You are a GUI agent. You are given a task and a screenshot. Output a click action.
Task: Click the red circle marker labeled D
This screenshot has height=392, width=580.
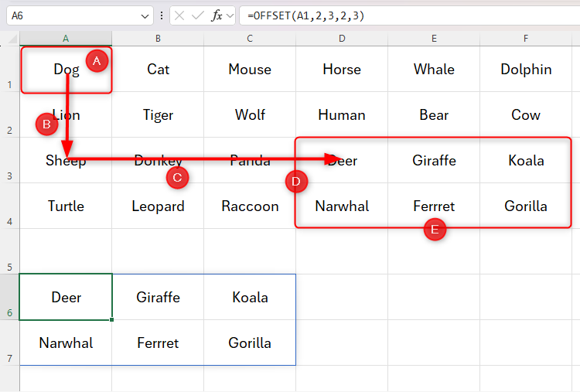point(296,182)
